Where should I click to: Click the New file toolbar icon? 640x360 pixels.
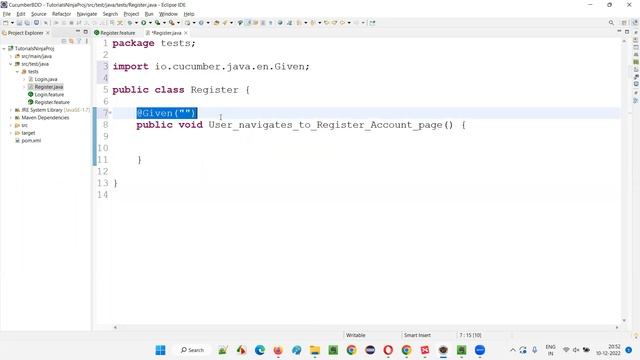point(6,23)
